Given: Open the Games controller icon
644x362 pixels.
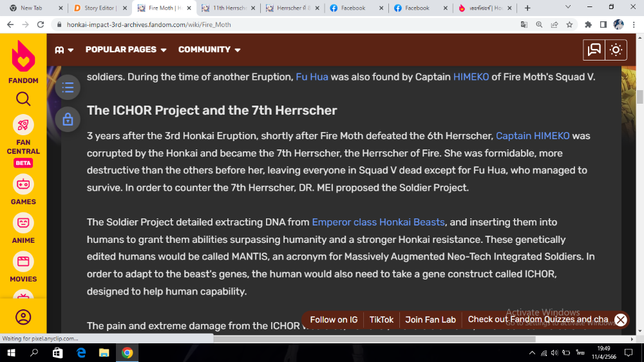Looking at the screenshot, I should tap(23, 184).
